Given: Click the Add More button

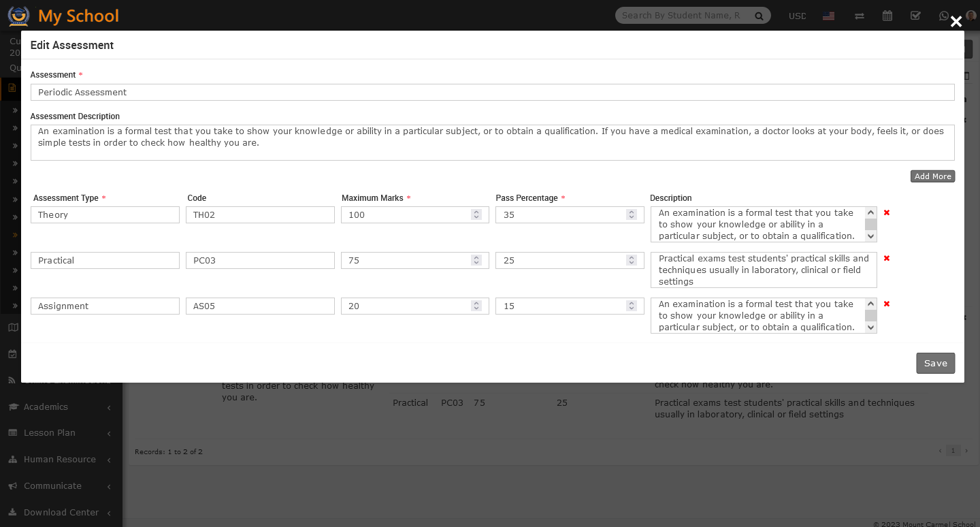Looking at the screenshot, I should coord(932,176).
